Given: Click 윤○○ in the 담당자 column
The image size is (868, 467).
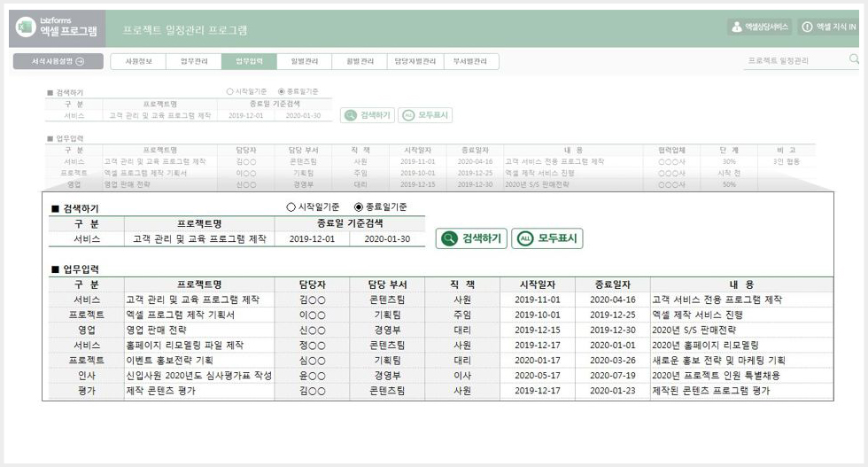Looking at the screenshot, I should 312,376.
